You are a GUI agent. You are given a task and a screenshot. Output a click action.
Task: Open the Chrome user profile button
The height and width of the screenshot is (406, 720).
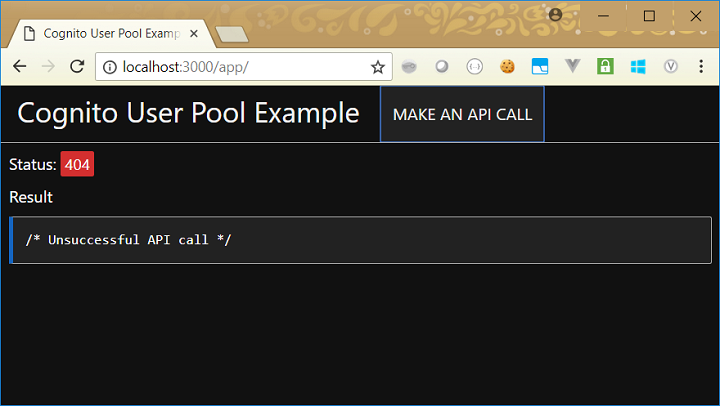click(555, 15)
